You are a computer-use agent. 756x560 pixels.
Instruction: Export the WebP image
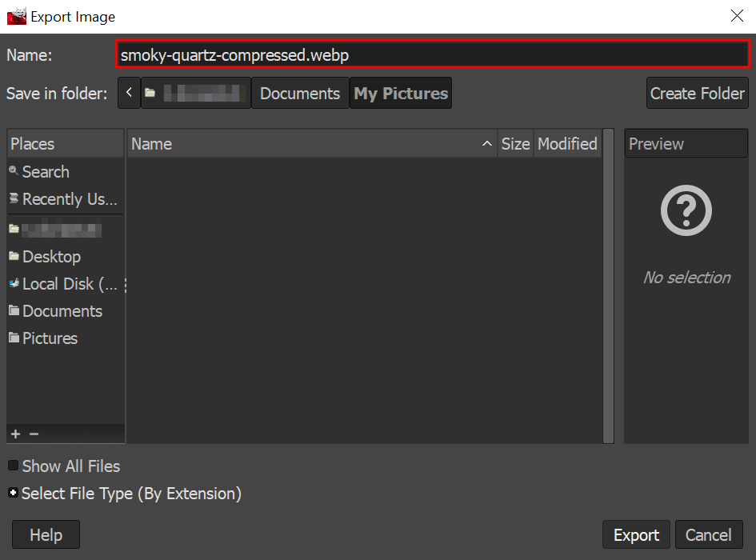click(636, 534)
